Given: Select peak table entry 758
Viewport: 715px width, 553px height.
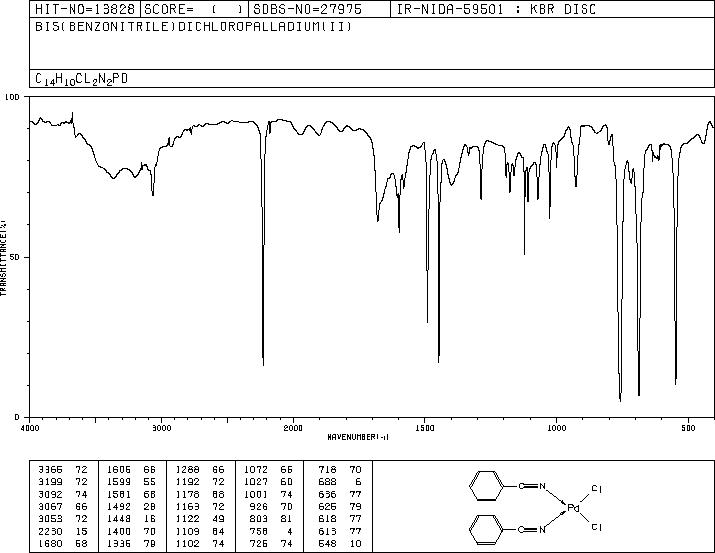Looking at the screenshot, I should click(272, 531).
